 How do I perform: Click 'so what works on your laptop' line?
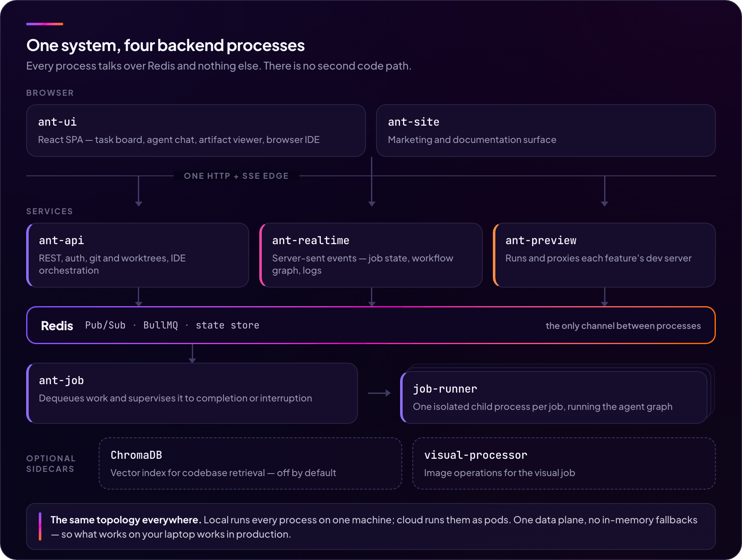coord(171,534)
